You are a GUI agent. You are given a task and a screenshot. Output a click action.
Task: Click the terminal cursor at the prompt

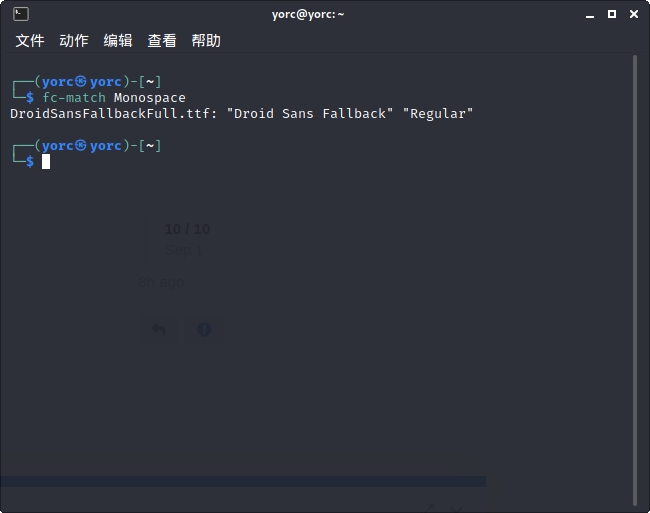point(46,162)
